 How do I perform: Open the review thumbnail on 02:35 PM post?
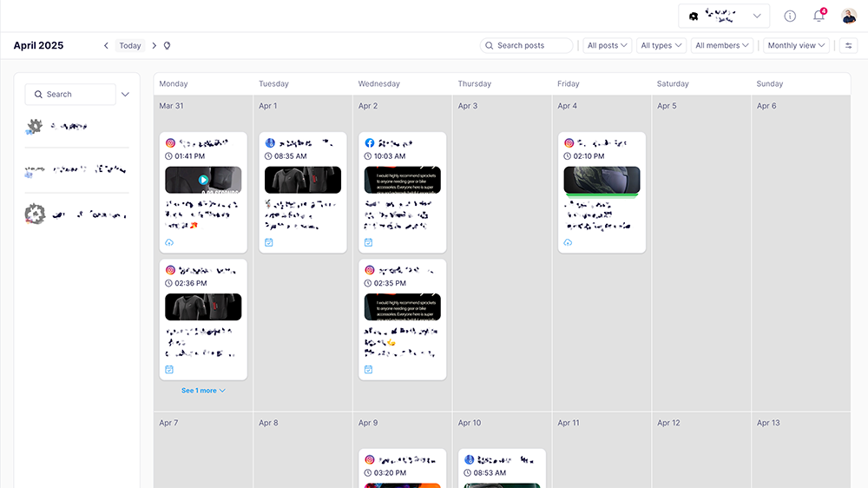pos(403,307)
